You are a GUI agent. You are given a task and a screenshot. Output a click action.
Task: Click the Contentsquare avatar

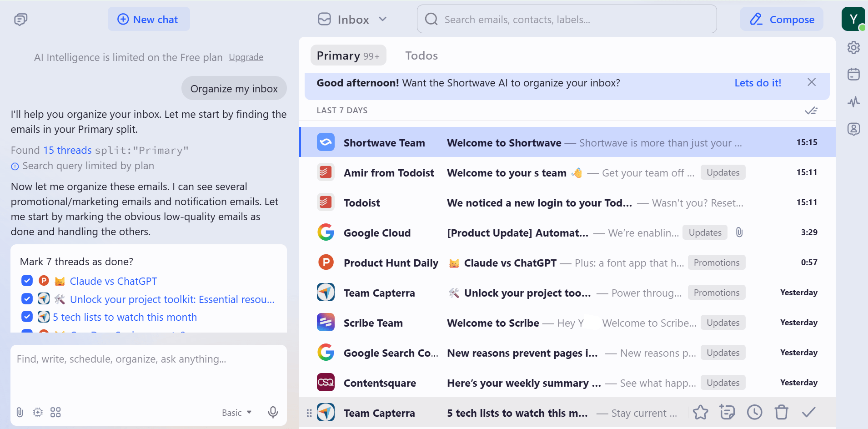coord(326,383)
